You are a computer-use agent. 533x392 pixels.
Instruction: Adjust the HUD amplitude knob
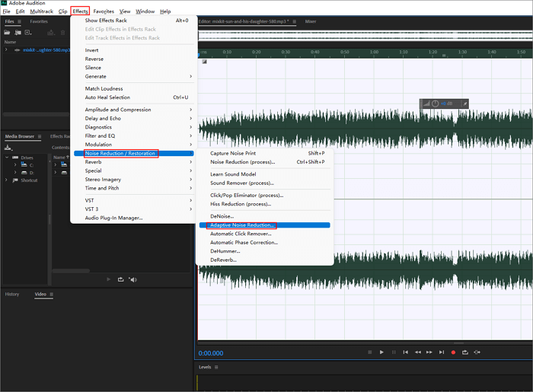[435, 104]
